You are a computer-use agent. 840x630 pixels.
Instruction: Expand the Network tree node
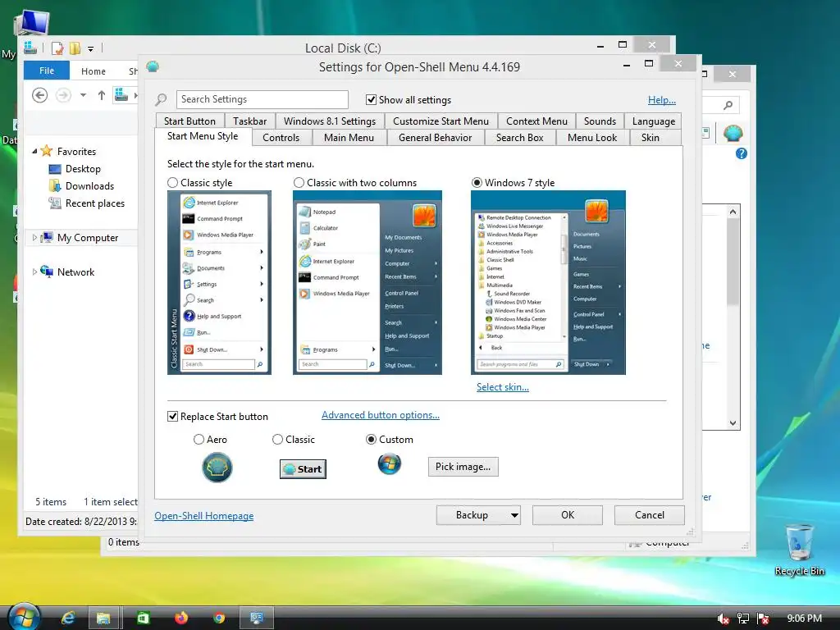[x=34, y=272]
